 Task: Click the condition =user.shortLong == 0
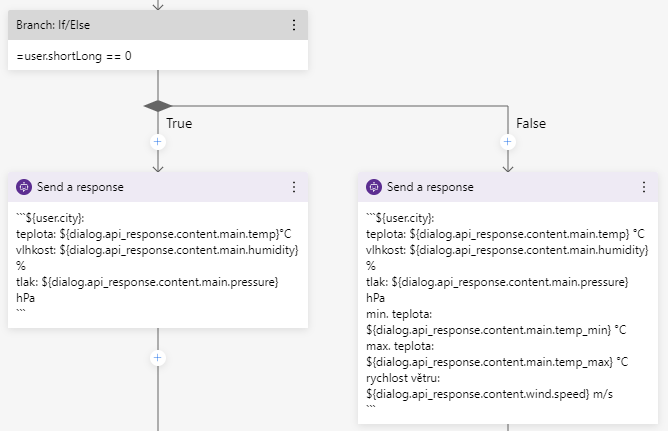(74, 56)
